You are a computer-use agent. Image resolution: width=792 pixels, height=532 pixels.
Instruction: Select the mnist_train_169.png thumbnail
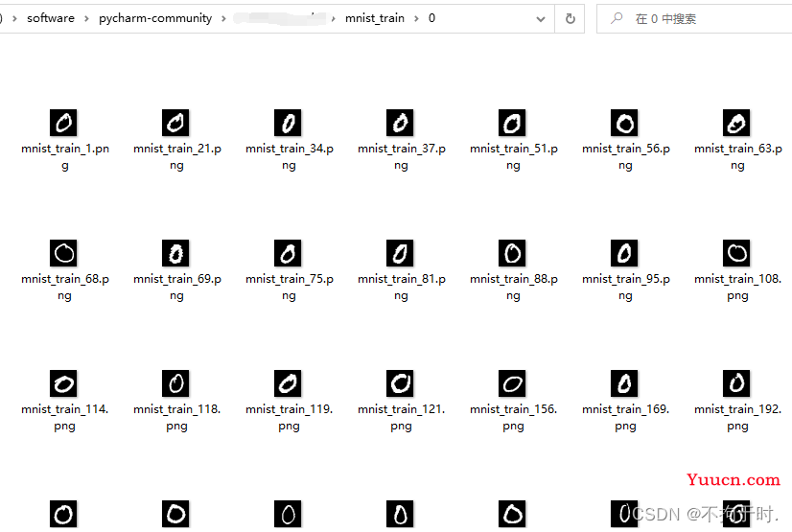click(x=624, y=383)
